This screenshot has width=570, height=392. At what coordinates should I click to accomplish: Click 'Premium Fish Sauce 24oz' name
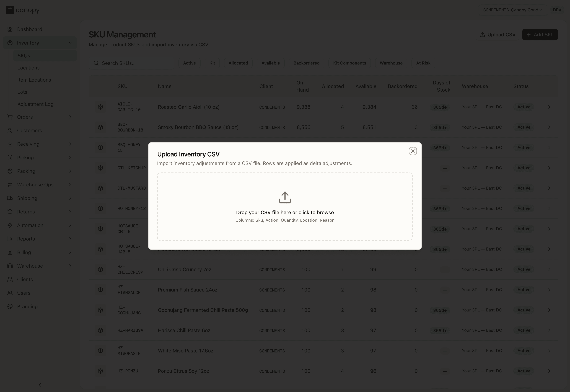188,290
